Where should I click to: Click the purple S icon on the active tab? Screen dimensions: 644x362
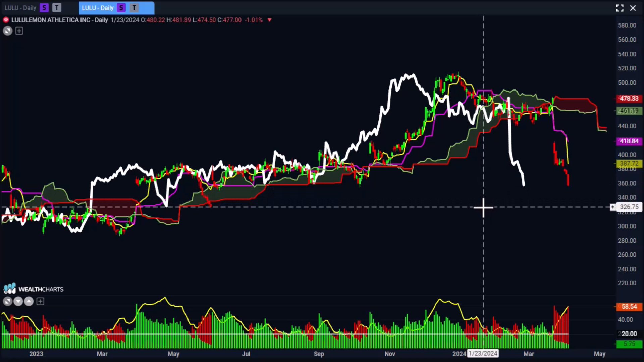pyautogui.click(x=121, y=8)
